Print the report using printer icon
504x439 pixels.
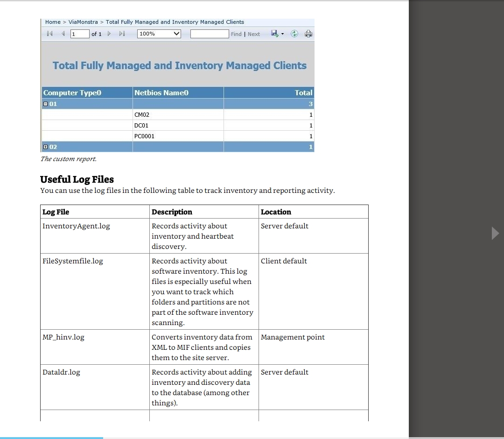(308, 34)
